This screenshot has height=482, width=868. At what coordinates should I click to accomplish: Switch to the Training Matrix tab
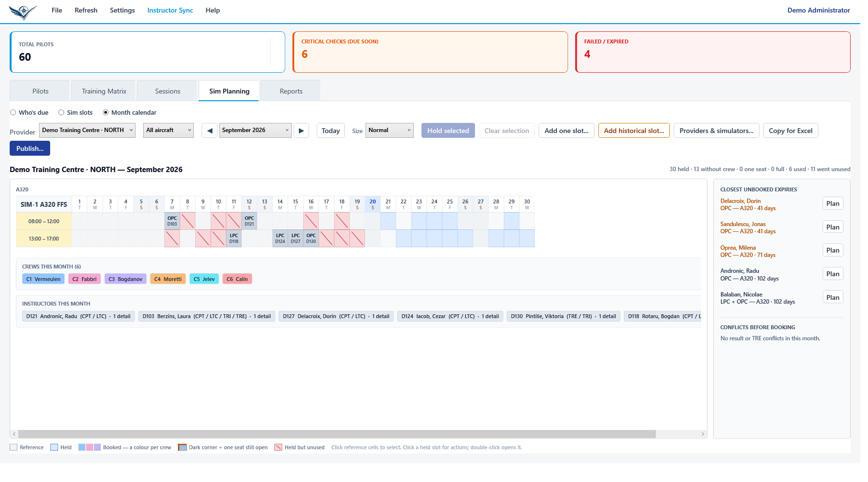coord(104,91)
